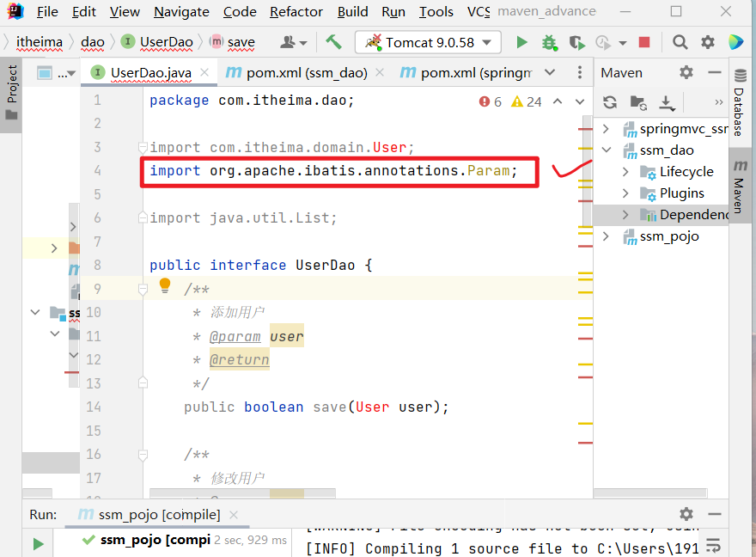756x557 pixels.
Task: Expand Plugins node
Action: pyautogui.click(x=625, y=193)
